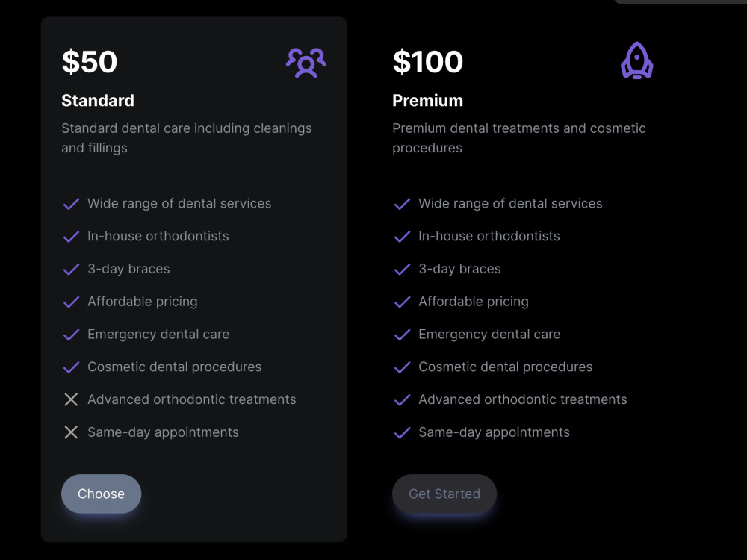The width and height of the screenshot is (747, 560).
Task: Click checkmark next to Standard's 3-day braces
Action: click(x=71, y=269)
